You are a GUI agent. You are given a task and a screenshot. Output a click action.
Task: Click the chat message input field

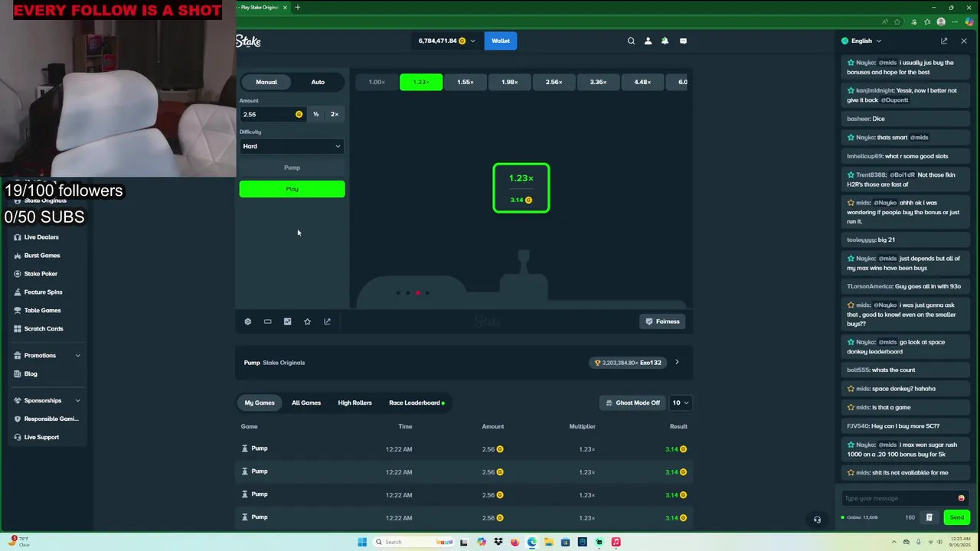[x=904, y=498]
